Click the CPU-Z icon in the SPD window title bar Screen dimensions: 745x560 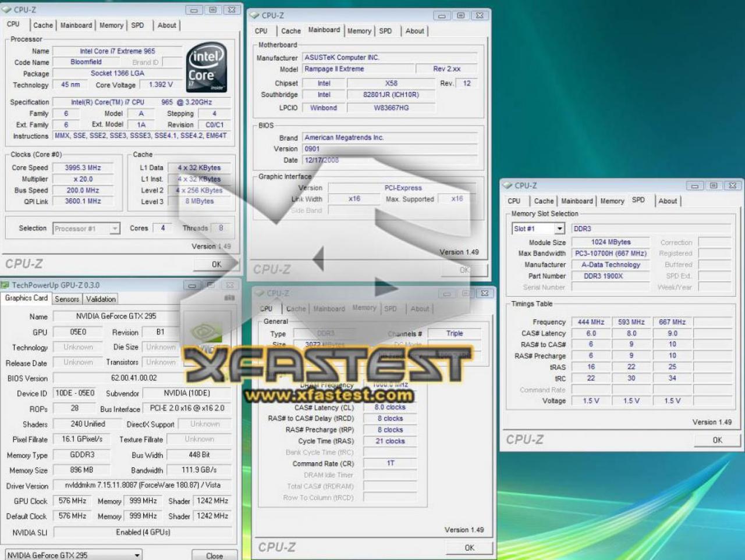click(507, 186)
